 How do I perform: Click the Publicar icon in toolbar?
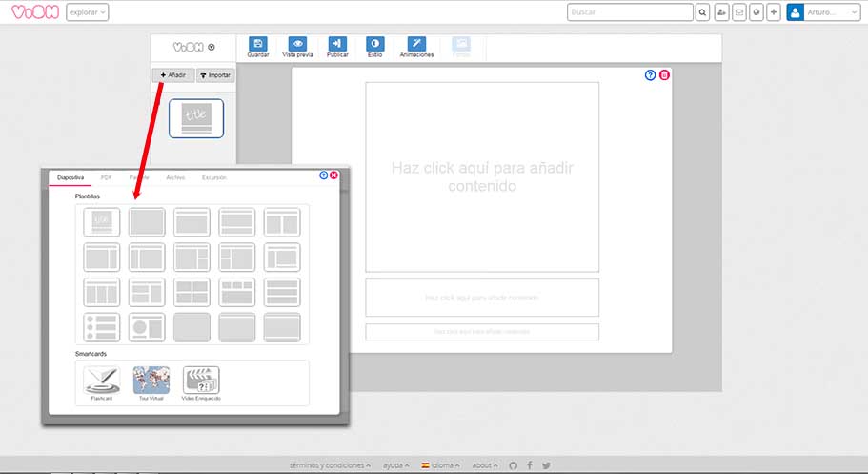click(x=337, y=44)
